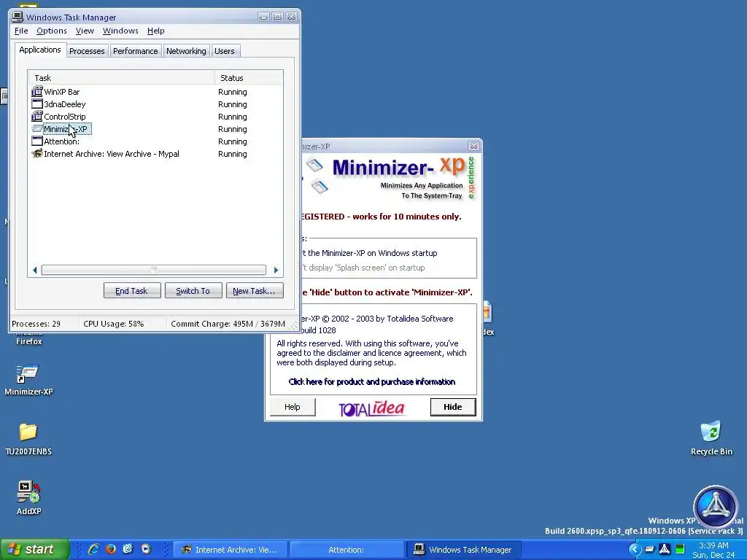The image size is (747, 560).
Task: Open View menu in Task Manager
Action: pos(85,31)
